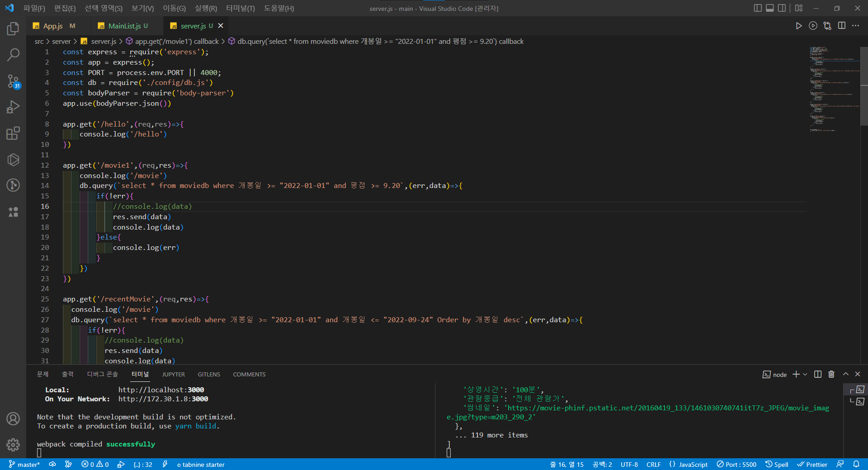Create a new terminal with plus icon

click(x=796, y=374)
